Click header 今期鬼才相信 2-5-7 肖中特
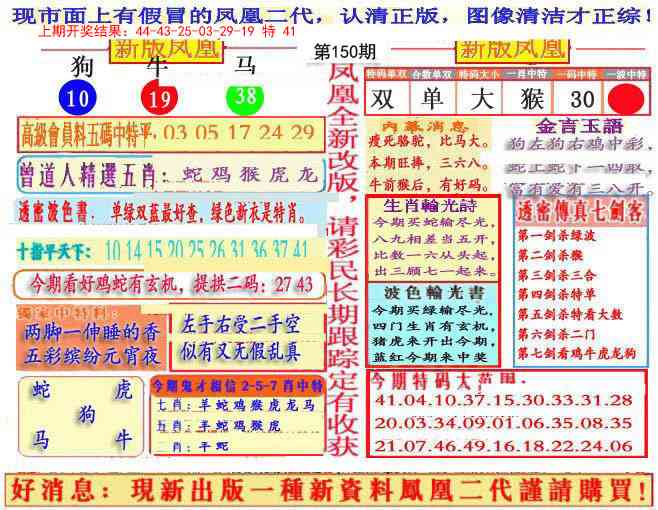 coord(238,386)
